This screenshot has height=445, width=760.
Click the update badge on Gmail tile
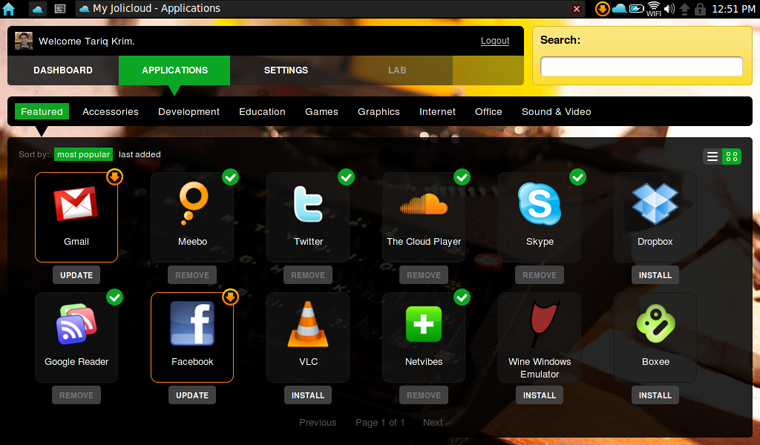click(115, 177)
